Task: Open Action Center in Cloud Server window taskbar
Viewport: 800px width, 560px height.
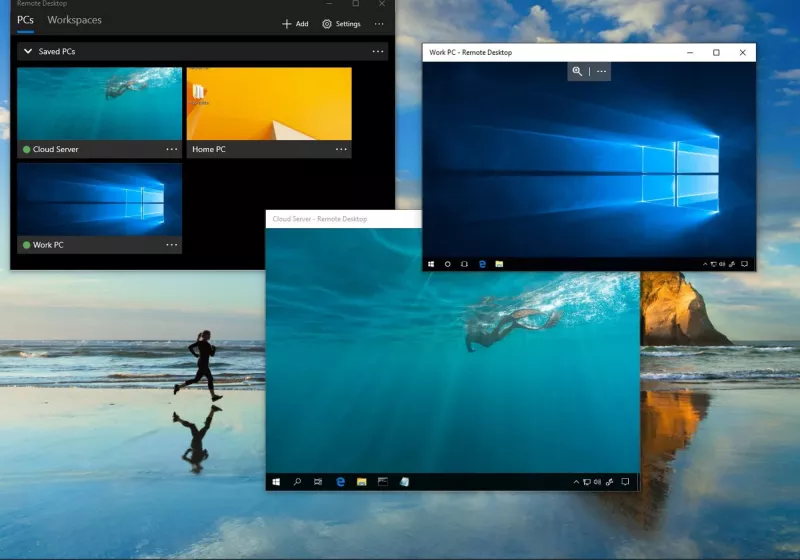Action: [x=626, y=482]
